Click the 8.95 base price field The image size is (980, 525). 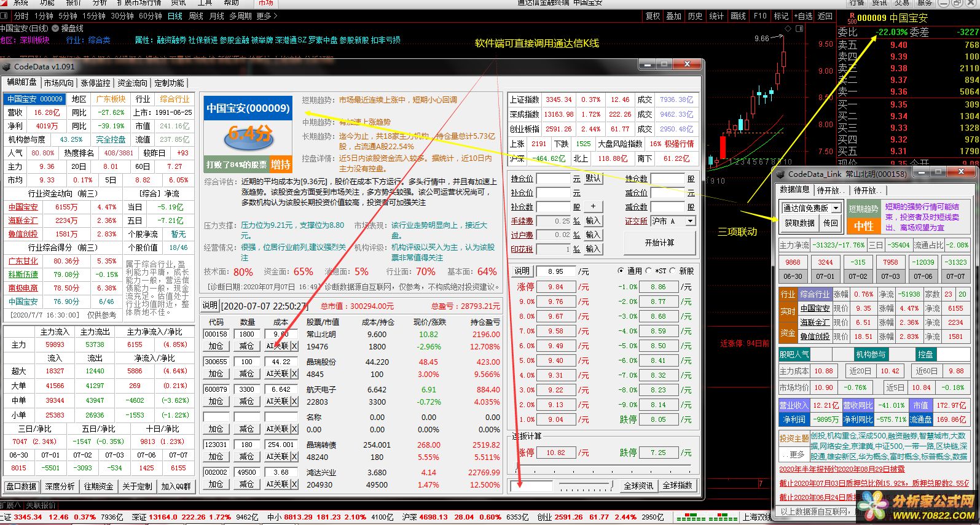coord(555,271)
